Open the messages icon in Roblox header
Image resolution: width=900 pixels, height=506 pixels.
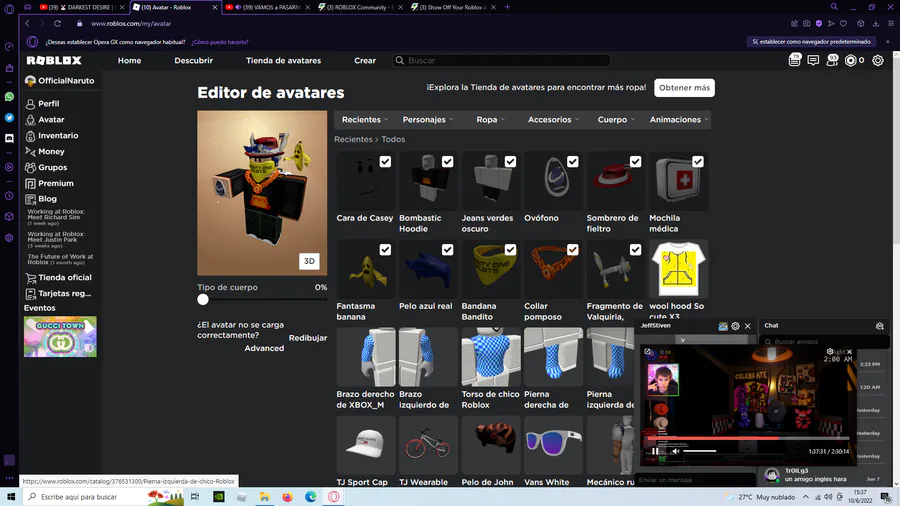tap(813, 60)
